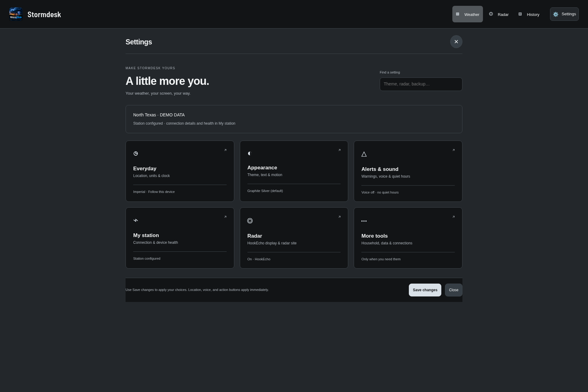Click the My station lightning icon
The image size is (588, 392).
[x=136, y=220]
